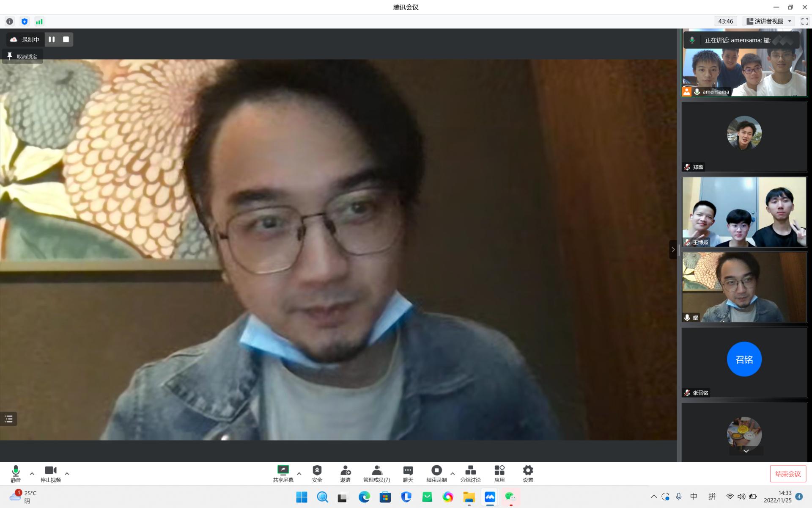The width and height of the screenshot is (812, 508).
Task: Open the Security (安全) shield icon
Action: [x=317, y=473]
